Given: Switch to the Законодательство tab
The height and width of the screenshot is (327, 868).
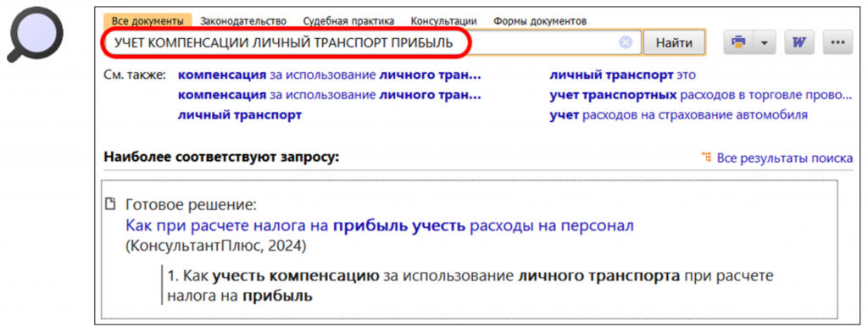Looking at the screenshot, I should [243, 21].
